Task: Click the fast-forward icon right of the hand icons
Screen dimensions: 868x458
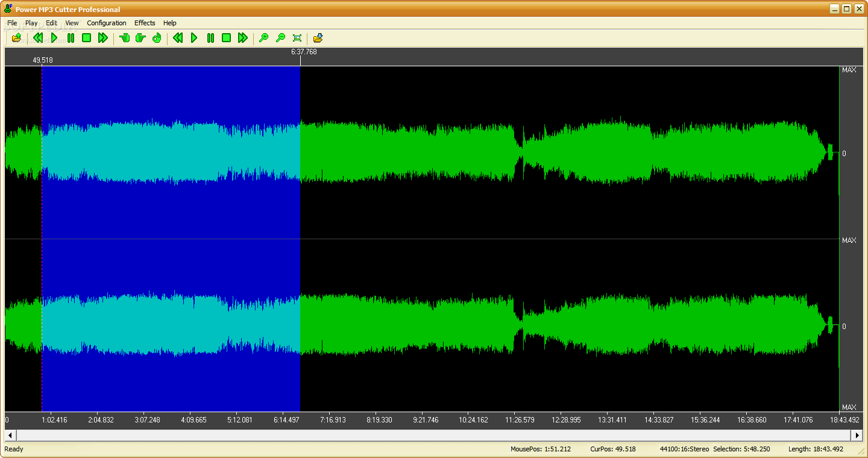Action: (243, 38)
